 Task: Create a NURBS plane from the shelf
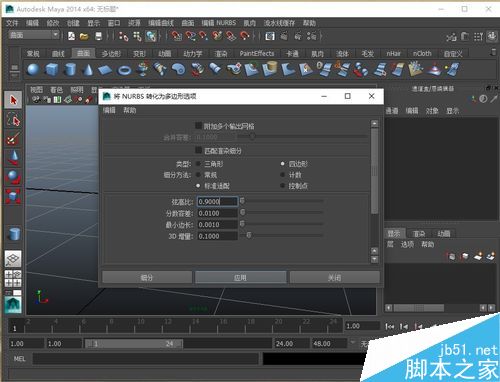(105, 70)
